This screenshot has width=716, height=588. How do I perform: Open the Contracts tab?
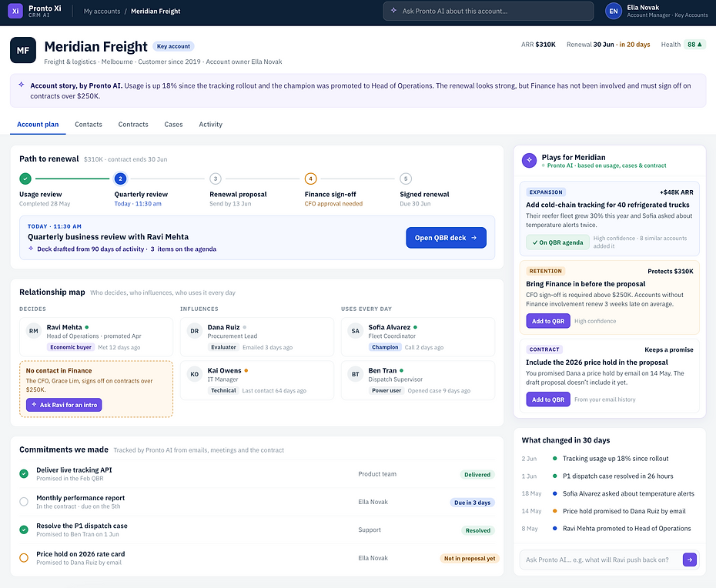click(x=133, y=124)
